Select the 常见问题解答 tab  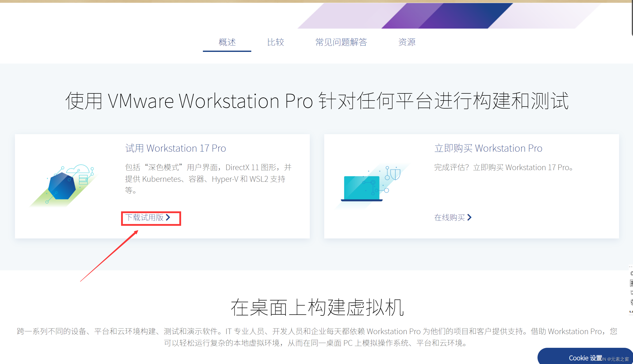[341, 42]
